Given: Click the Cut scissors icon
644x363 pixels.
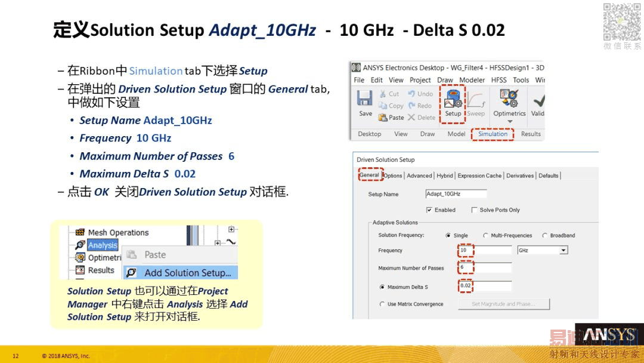Looking at the screenshot, I should pos(383,94).
